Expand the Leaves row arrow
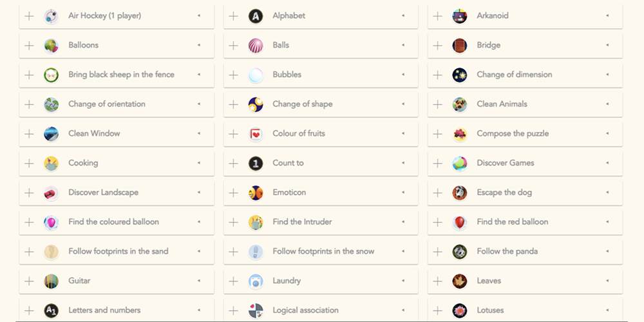This screenshot has height=322, width=644. (607, 281)
